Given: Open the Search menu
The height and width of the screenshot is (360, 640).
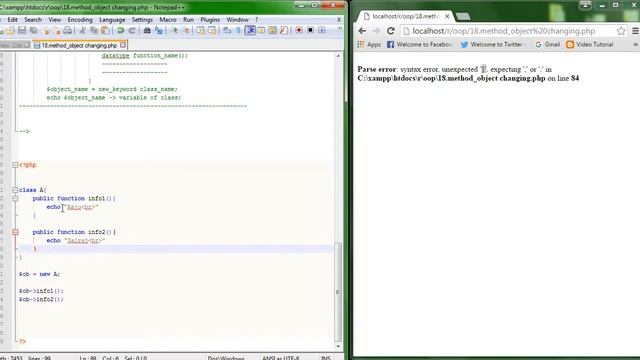Looking at the screenshot, I should click(x=33, y=20).
